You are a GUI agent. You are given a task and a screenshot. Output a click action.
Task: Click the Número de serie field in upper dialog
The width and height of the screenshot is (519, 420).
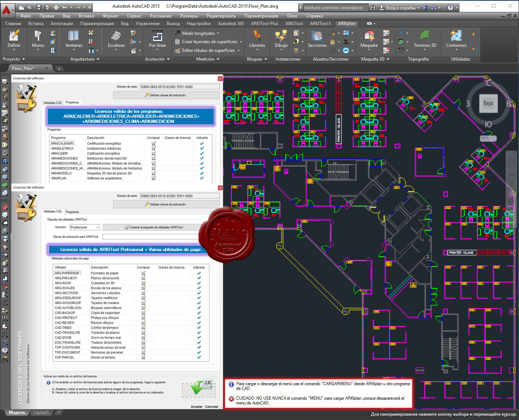(180, 87)
